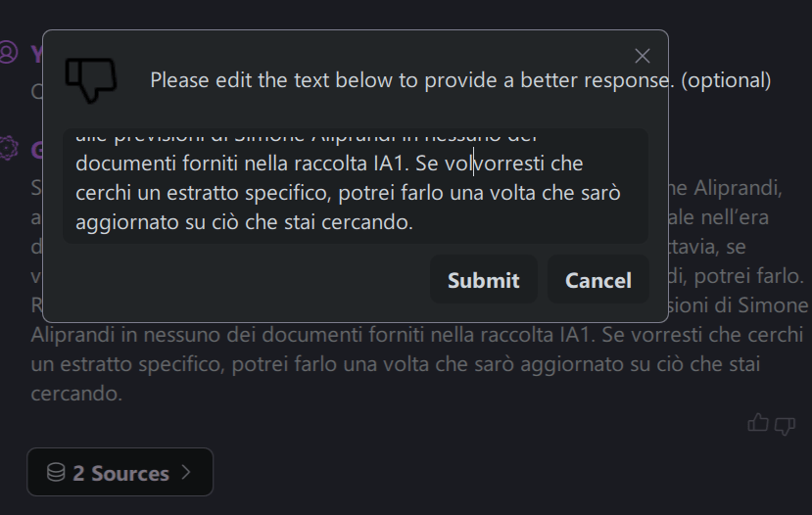Click the large thumbs-down icon in the dialog
Viewport: 812px width, 515px height.
click(90, 79)
